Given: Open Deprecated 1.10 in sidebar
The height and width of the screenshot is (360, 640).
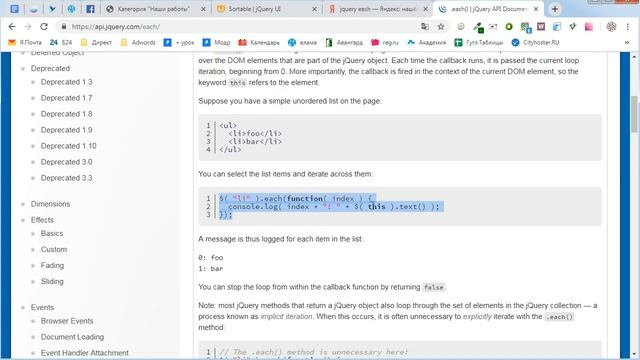Looking at the screenshot, I should [69, 146].
